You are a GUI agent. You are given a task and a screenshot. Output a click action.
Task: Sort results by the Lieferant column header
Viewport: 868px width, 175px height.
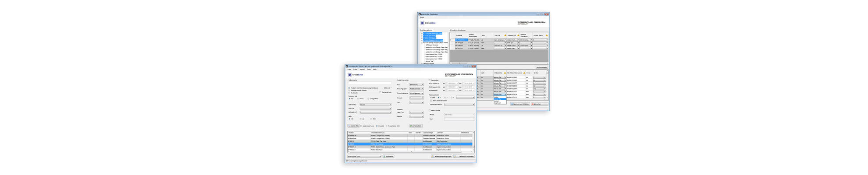(440, 133)
